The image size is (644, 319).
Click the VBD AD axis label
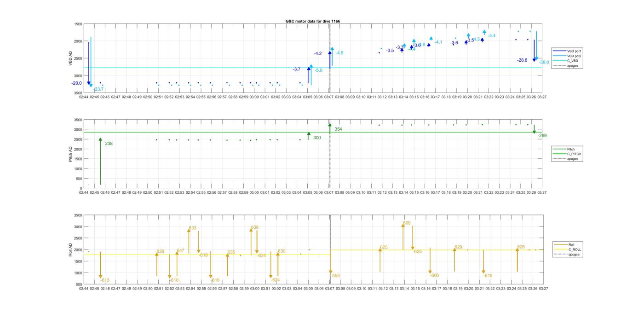(x=71, y=58)
